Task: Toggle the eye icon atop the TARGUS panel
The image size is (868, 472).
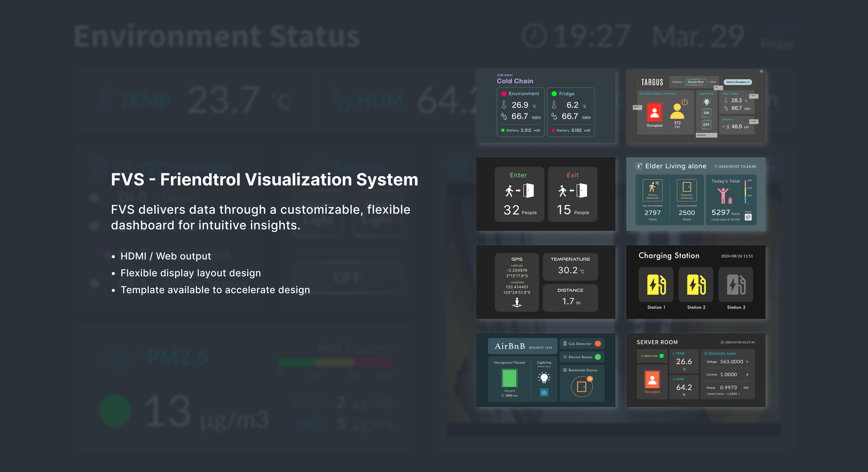Action: (x=762, y=71)
